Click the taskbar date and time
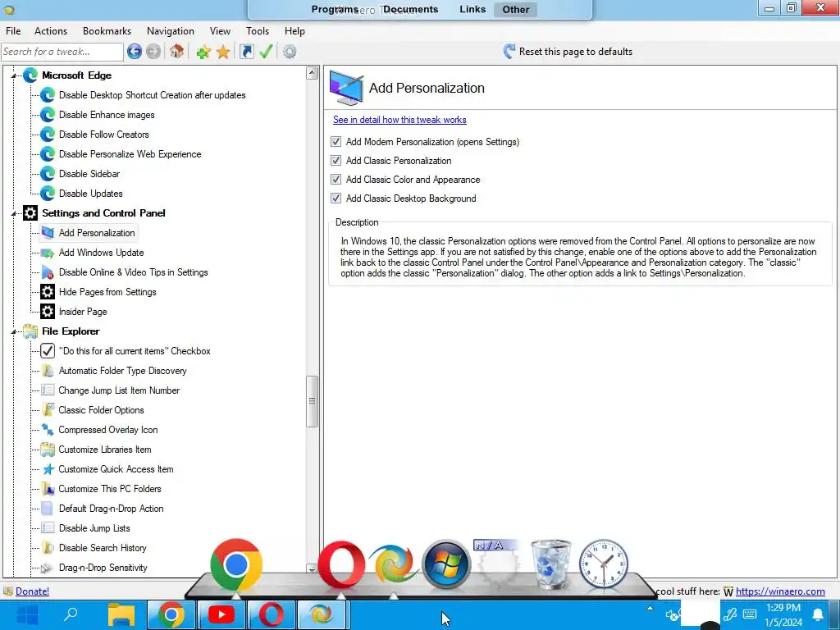This screenshot has width=840, height=630. [x=783, y=614]
